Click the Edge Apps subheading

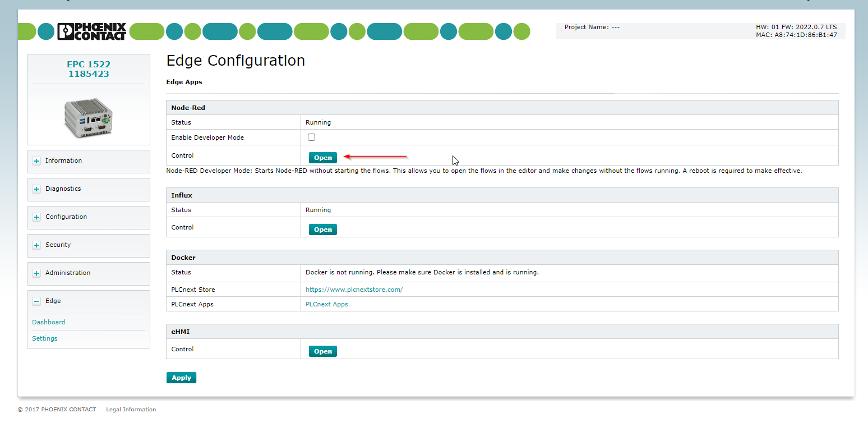click(x=184, y=82)
